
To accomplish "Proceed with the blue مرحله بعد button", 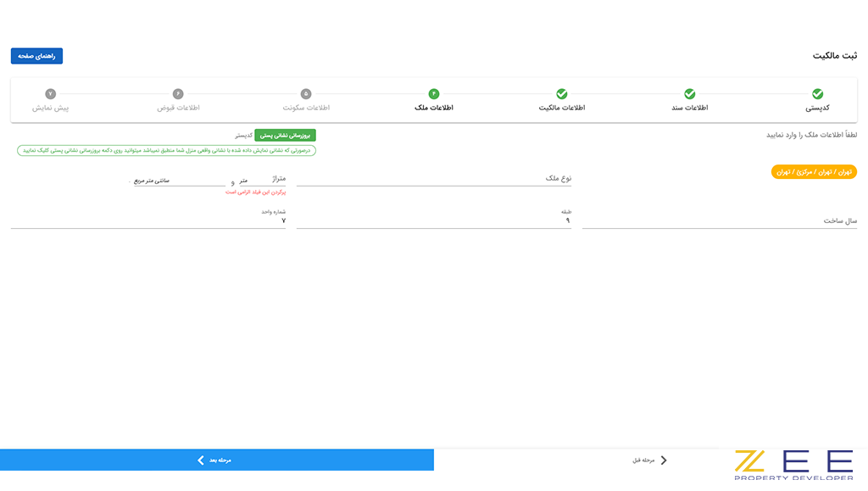I will (216, 460).
